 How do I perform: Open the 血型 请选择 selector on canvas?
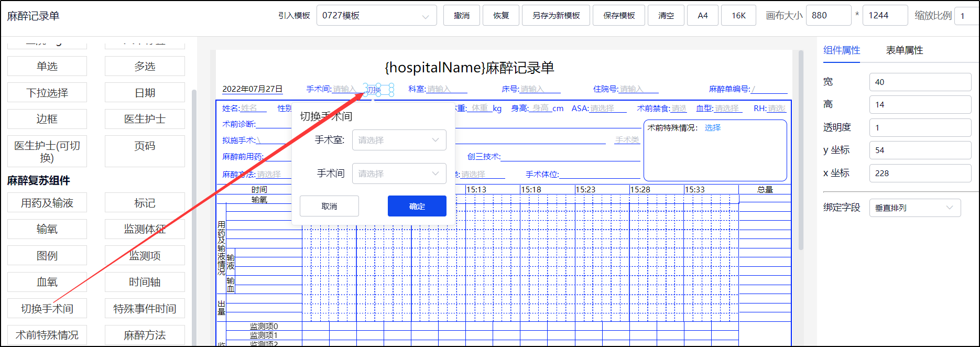(x=728, y=109)
